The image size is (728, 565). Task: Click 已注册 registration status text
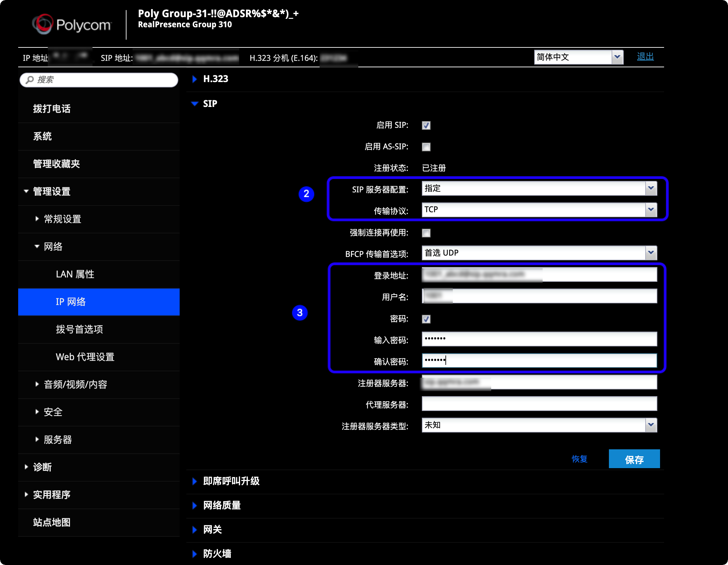pyautogui.click(x=434, y=168)
